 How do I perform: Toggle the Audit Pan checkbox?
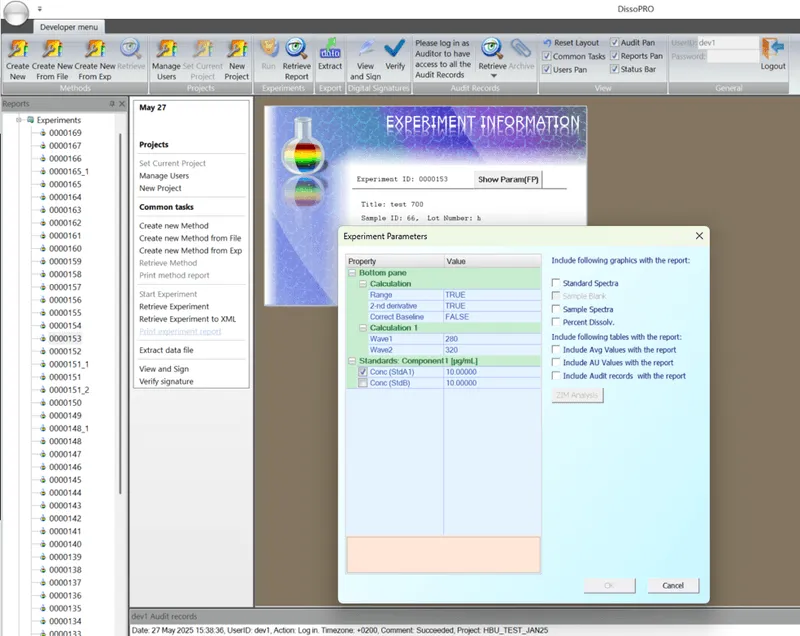(615, 42)
